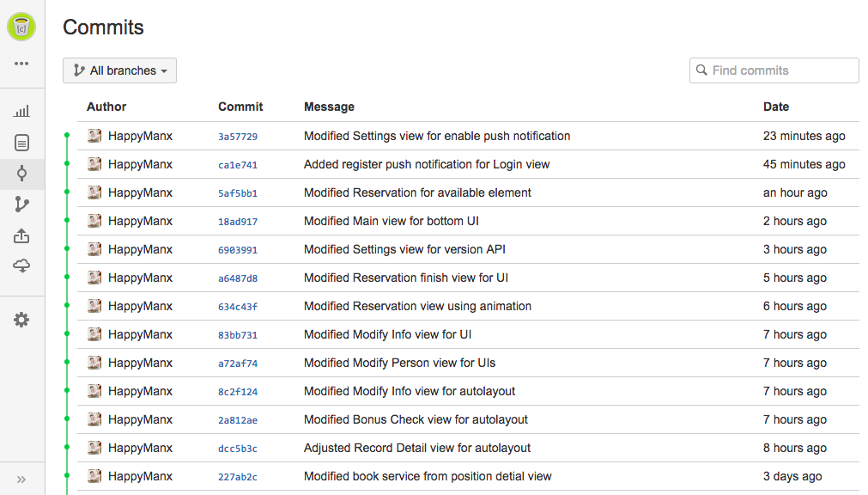Open commit hash ca1e741
Image resolution: width=868 pixels, height=495 pixels.
(238, 165)
